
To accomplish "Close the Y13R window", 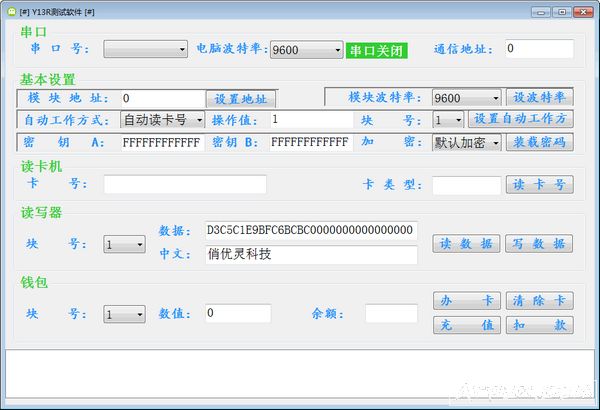I will (x=583, y=12).
